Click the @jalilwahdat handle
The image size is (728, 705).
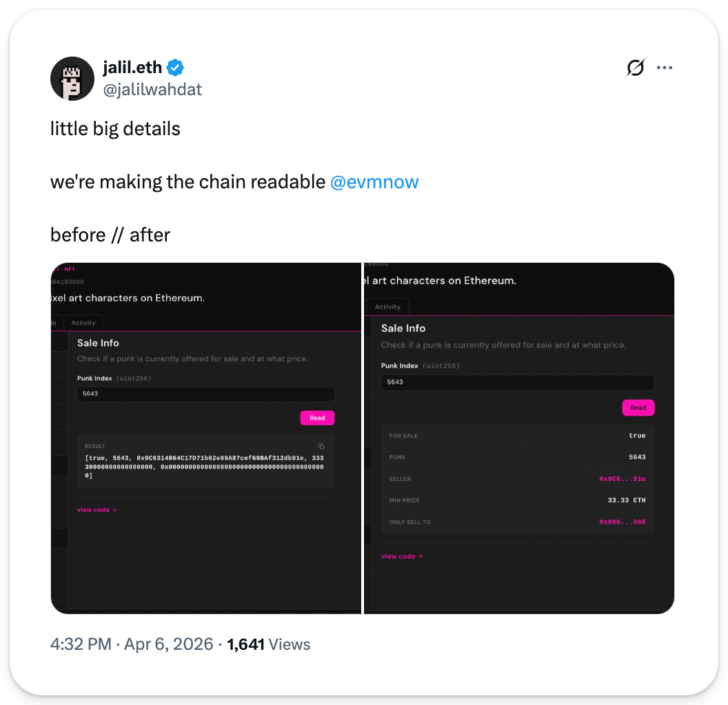click(x=152, y=90)
